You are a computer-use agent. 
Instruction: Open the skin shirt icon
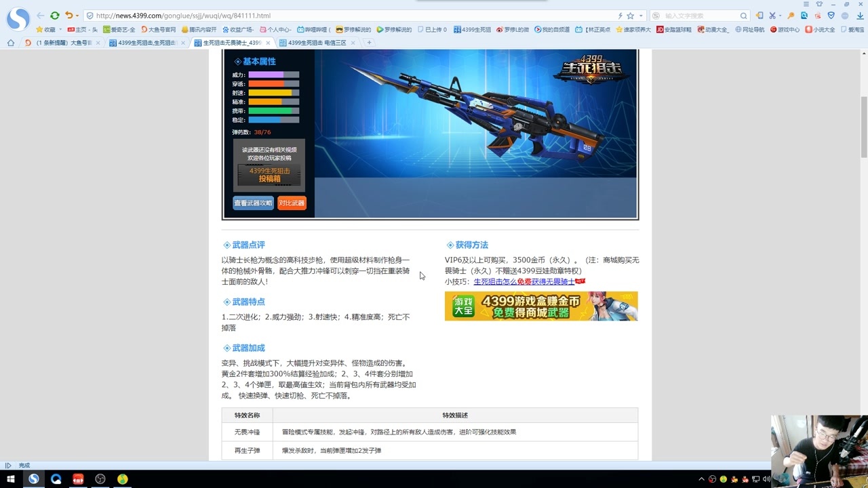(x=819, y=4)
